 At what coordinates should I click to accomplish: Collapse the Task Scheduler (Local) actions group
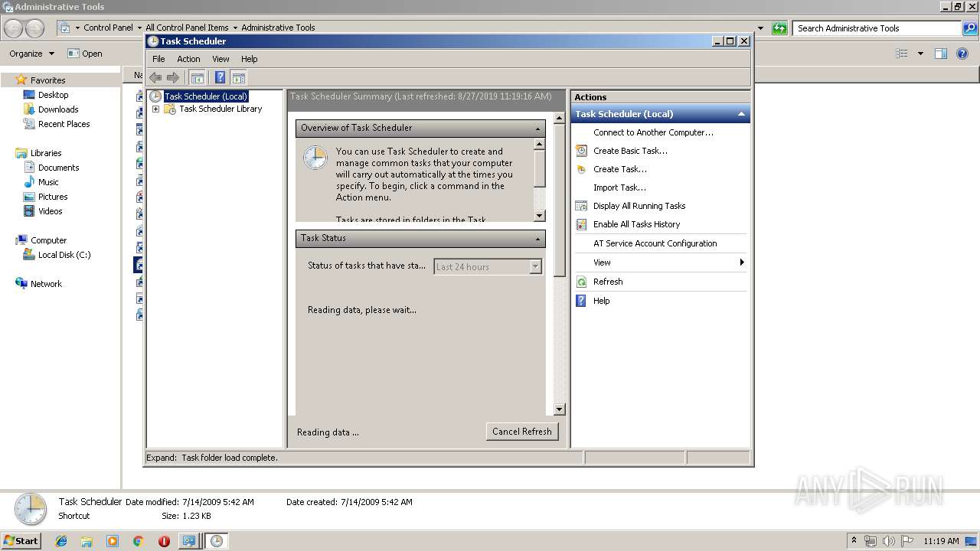tap(741, 114)
